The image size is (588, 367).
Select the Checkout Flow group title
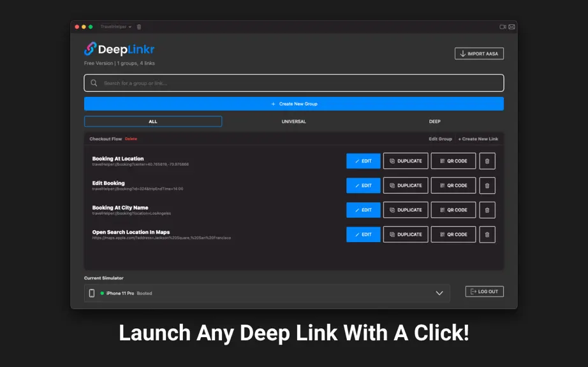click(105, 139)
